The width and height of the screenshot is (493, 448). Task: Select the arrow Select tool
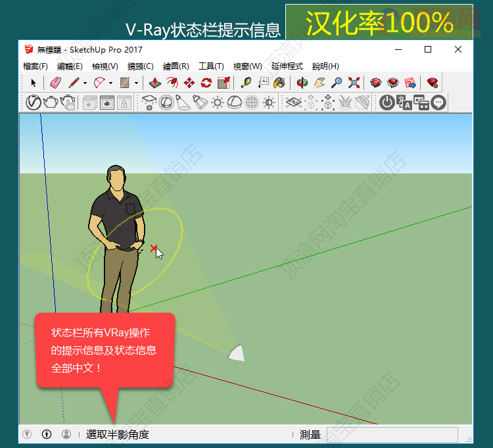pos(34,83)
